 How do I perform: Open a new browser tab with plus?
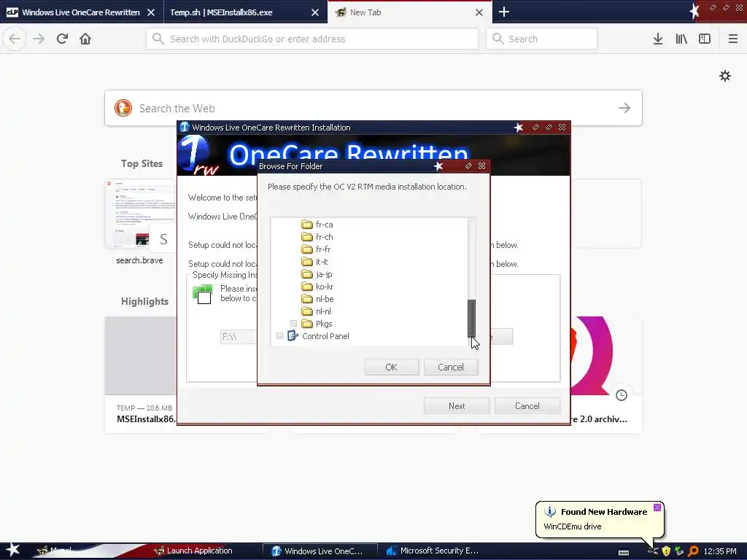[504, 12]
